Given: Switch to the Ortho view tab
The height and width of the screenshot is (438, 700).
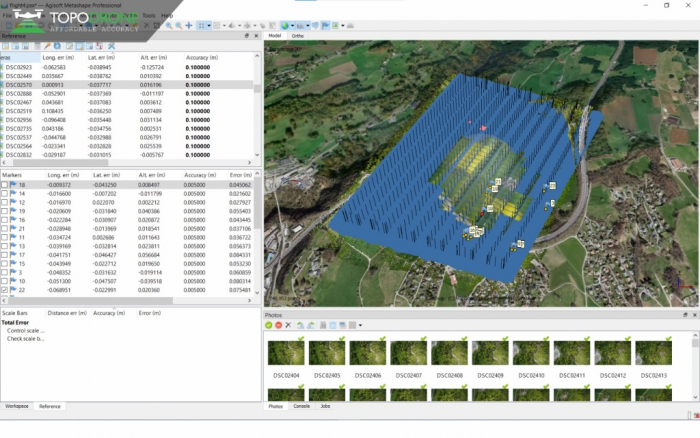Looking at the screenshot, I should (298, 36).
